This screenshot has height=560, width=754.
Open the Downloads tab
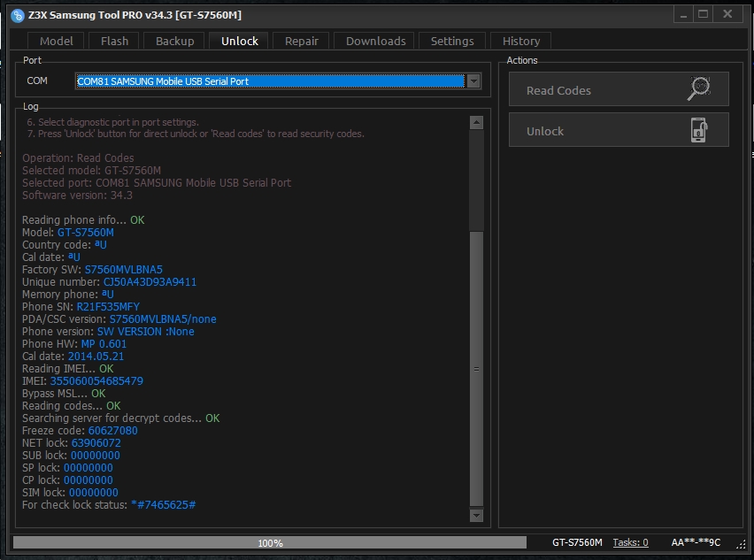pos(375,41)
